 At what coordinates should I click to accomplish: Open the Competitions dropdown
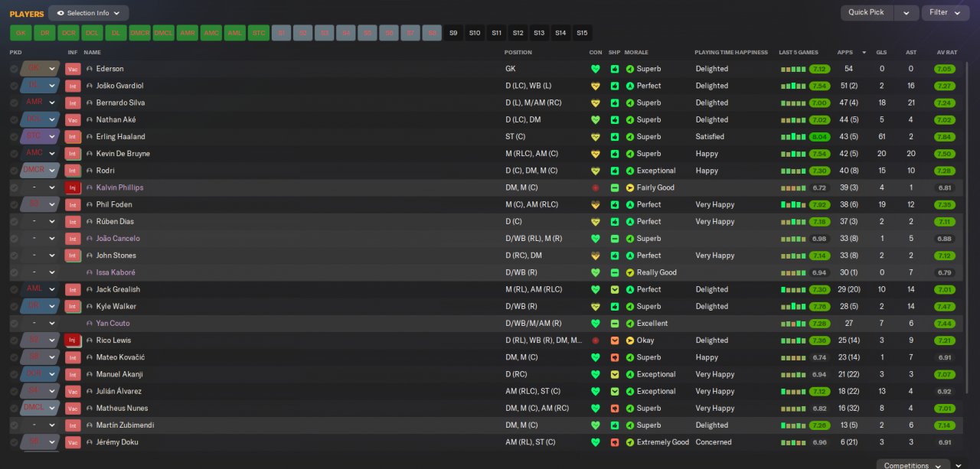pos(913,465)
